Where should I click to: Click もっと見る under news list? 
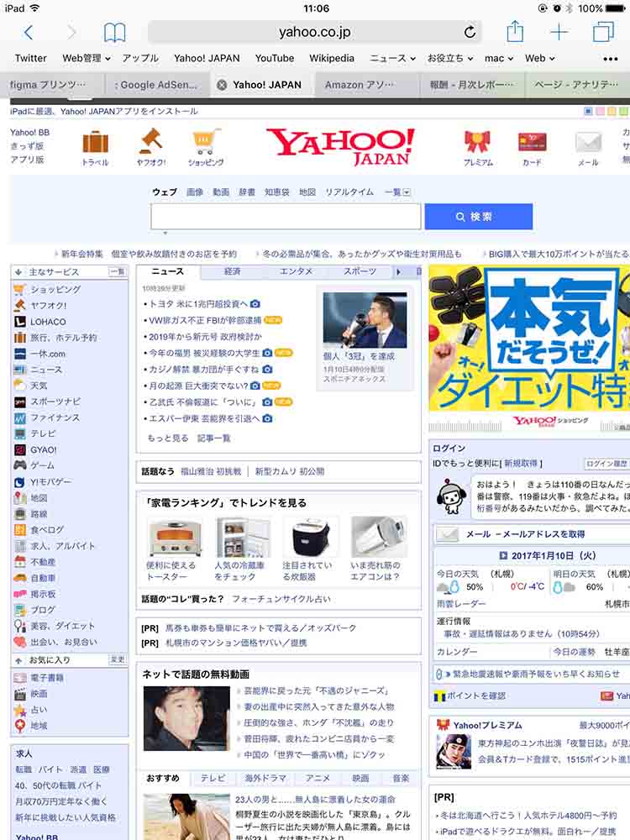pyautogui.click(x=168, y=438)
